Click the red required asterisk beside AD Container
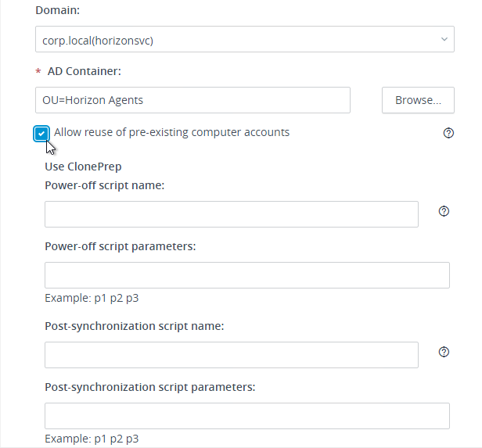This screenshot has height=448, width=482. tap(38, 72)
